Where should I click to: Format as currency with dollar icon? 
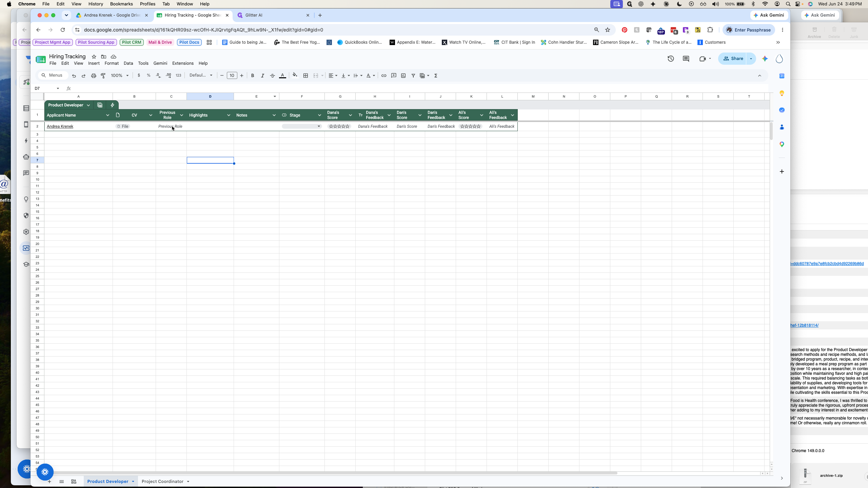click(139, 76)
